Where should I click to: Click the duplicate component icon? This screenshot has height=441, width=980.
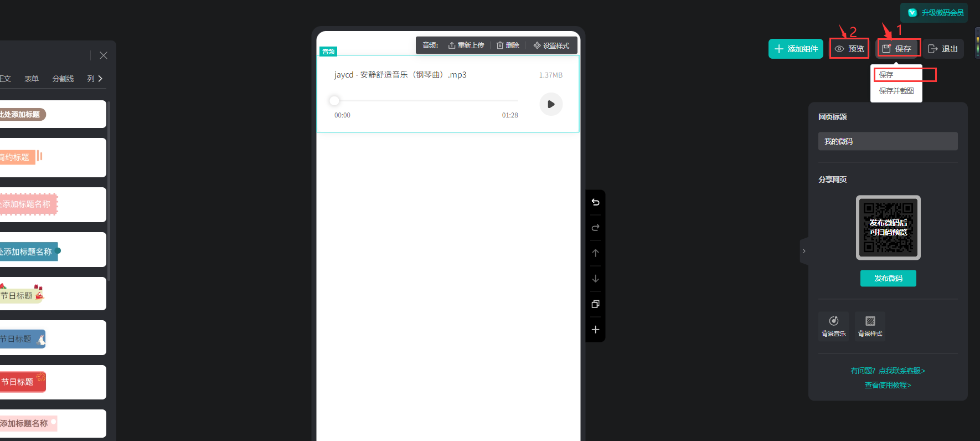[595, 304]
